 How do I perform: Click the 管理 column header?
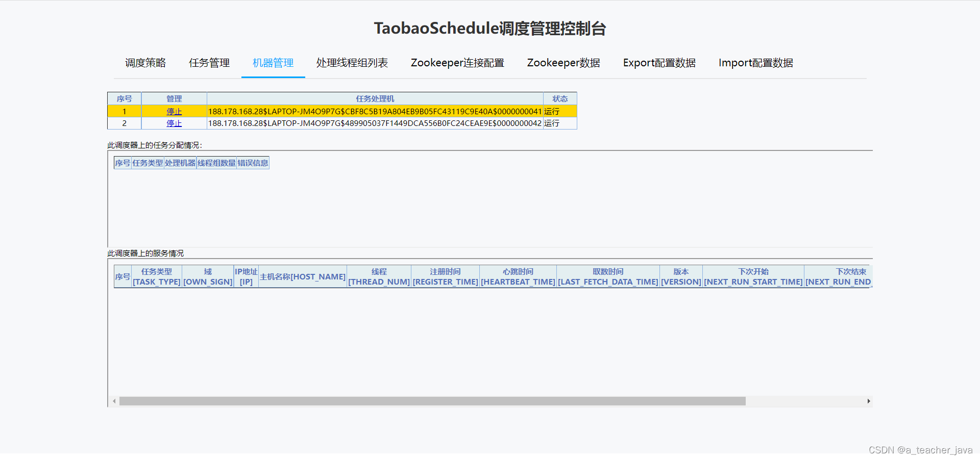click(x=174, y=98)
